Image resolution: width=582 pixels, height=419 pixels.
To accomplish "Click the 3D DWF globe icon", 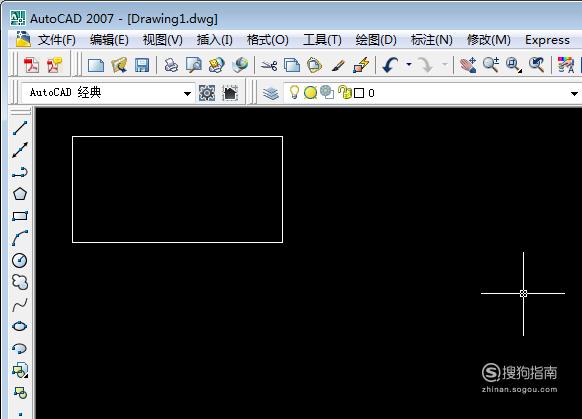I will click(x=240, y=65).
